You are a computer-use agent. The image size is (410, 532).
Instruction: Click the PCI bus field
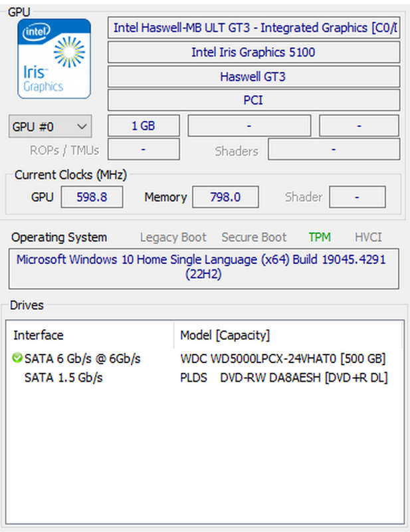(254, 100)
